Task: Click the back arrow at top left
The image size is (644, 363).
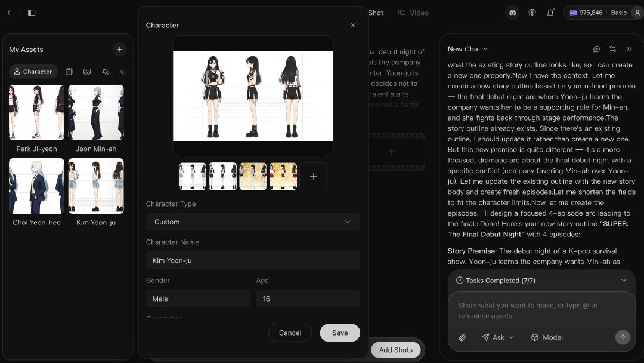Action: (x=9, y=13)
